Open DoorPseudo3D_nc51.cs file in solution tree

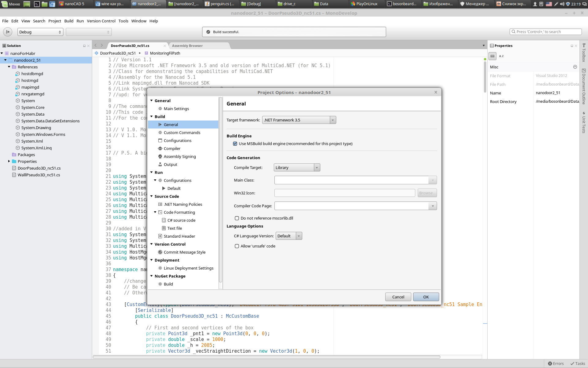pyautogui.click(x=39, y=168)
